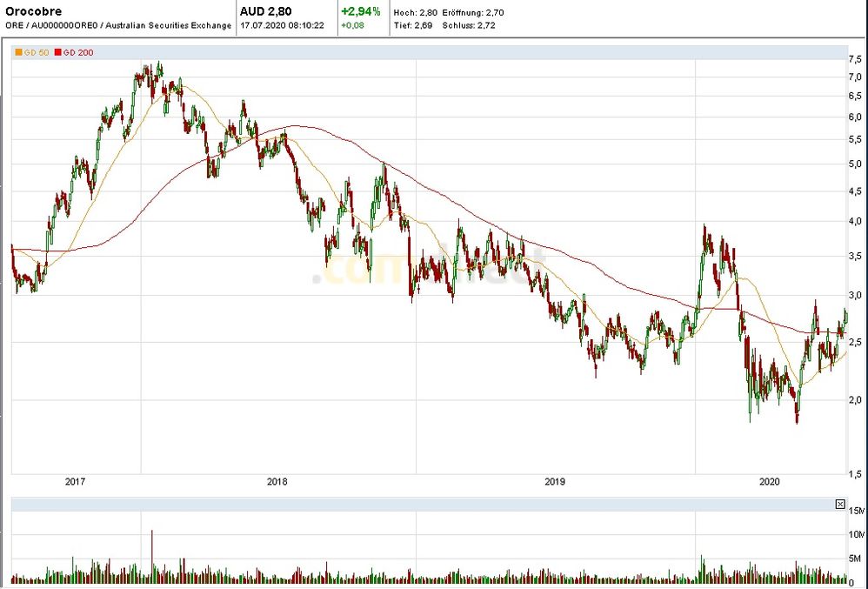Click the 4,5 price axis label
The height and width of the screenshot is (589, 868).
[x=855, y=191]
